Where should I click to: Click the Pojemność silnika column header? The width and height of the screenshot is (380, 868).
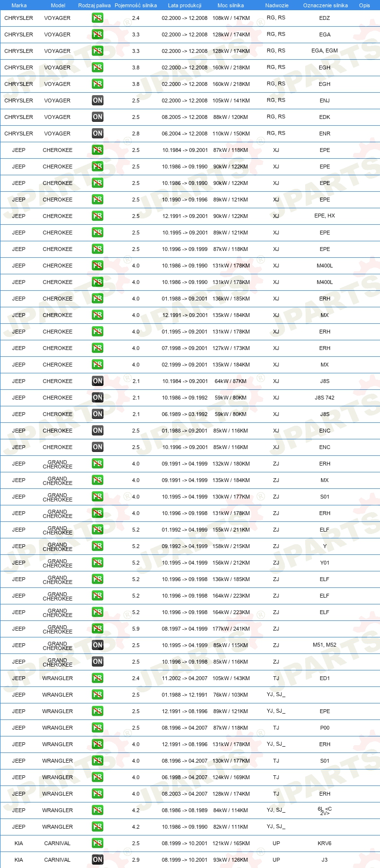(x=136, y=5)
